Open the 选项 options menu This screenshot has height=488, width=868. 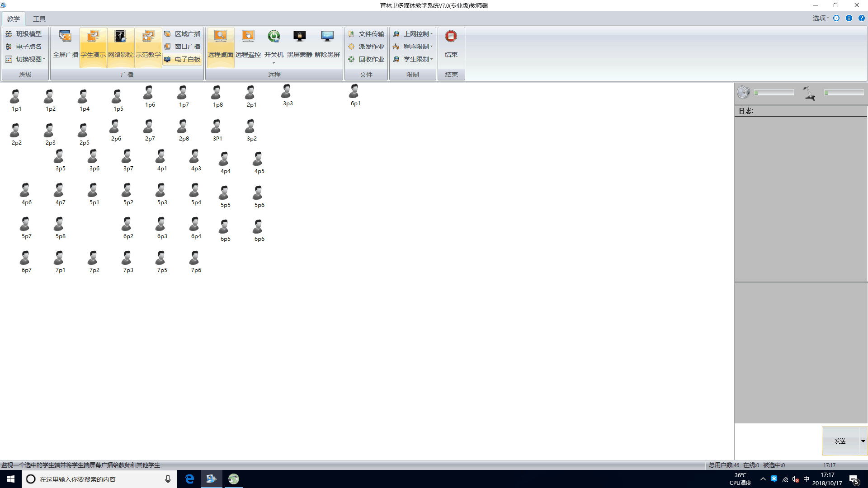[x=821, y=18]
